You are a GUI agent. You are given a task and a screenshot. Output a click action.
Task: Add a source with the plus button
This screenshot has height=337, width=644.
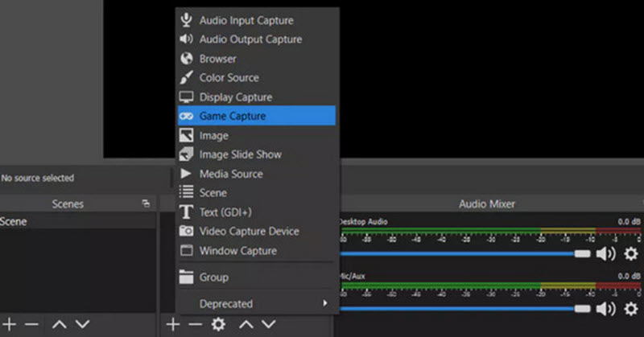click(x=173, y=324)
